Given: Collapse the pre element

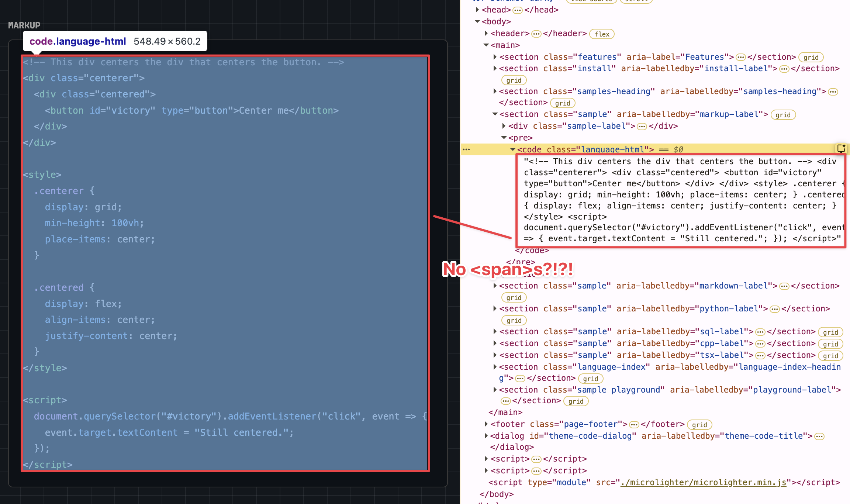Looking at the screenshot, I should point(504,138).
